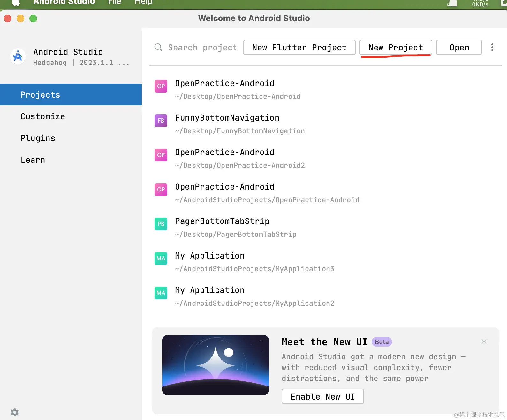
Task: Click the search magnifier icon
Action: click(158, 47)
